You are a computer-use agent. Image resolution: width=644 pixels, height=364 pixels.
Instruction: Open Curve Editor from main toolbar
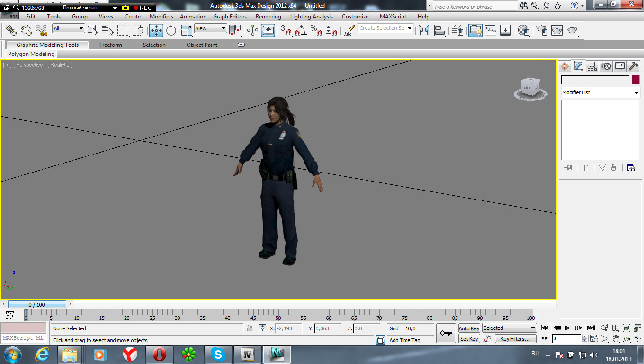(491, 30)
